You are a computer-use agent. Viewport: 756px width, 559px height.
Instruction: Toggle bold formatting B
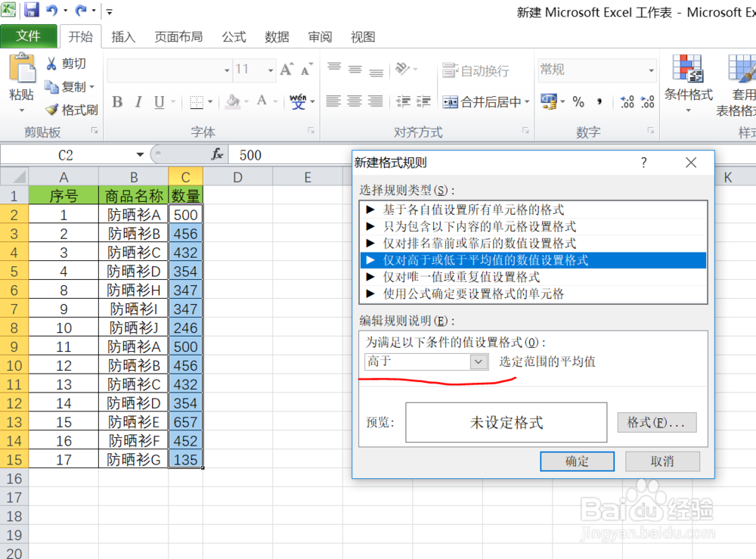point(117,102)
